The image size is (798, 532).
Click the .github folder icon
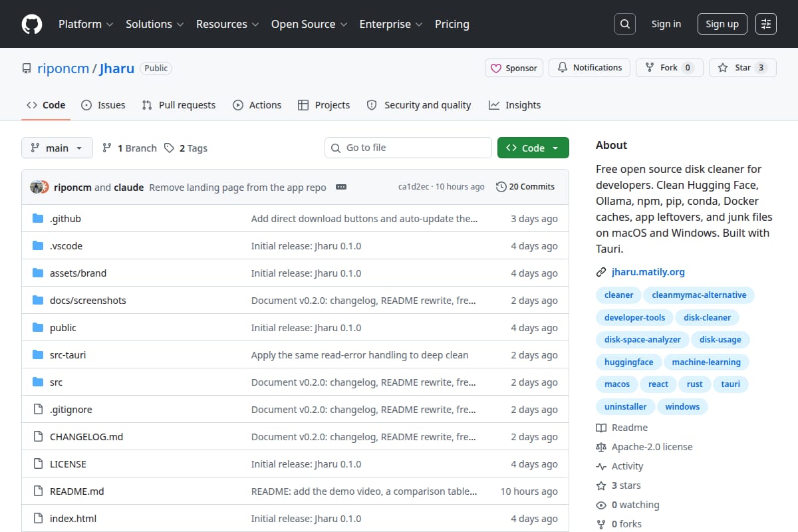(38, 219)
